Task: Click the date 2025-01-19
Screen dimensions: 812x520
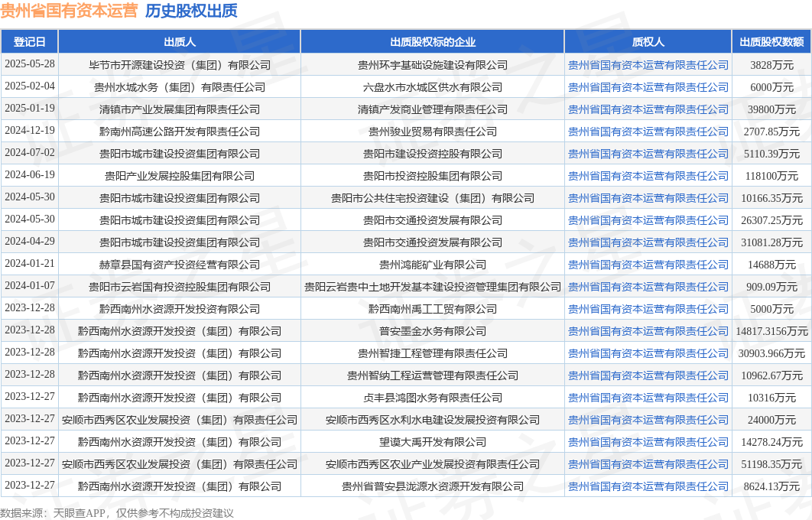Action: tap(30, 109)
